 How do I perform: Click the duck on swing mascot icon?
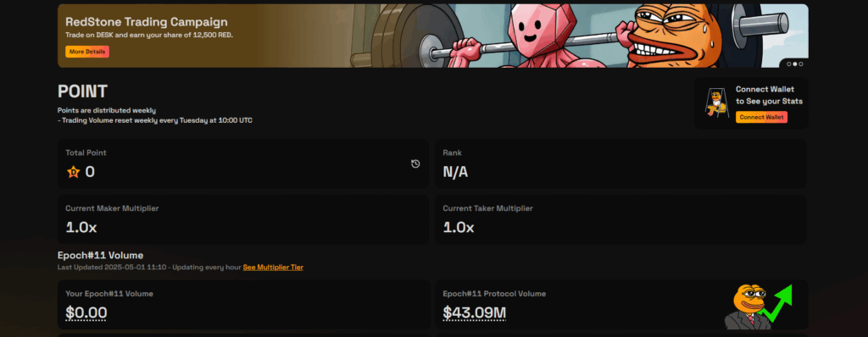point(716,103)
